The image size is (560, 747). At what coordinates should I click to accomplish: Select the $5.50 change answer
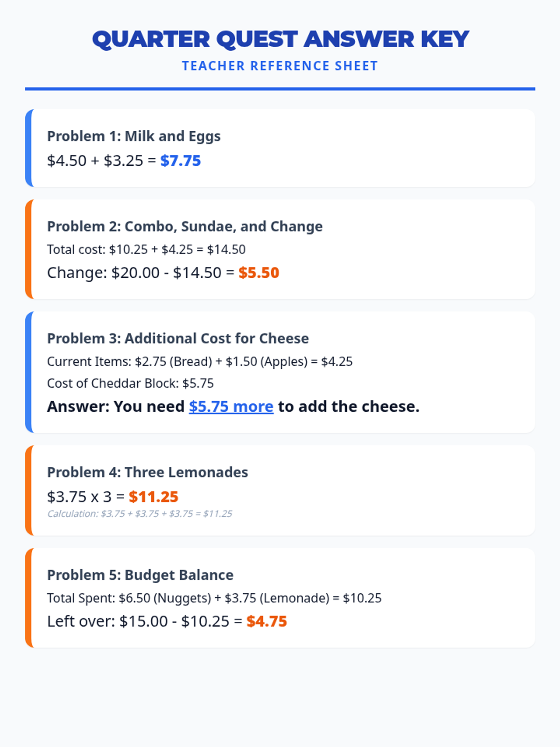(259, 273)
